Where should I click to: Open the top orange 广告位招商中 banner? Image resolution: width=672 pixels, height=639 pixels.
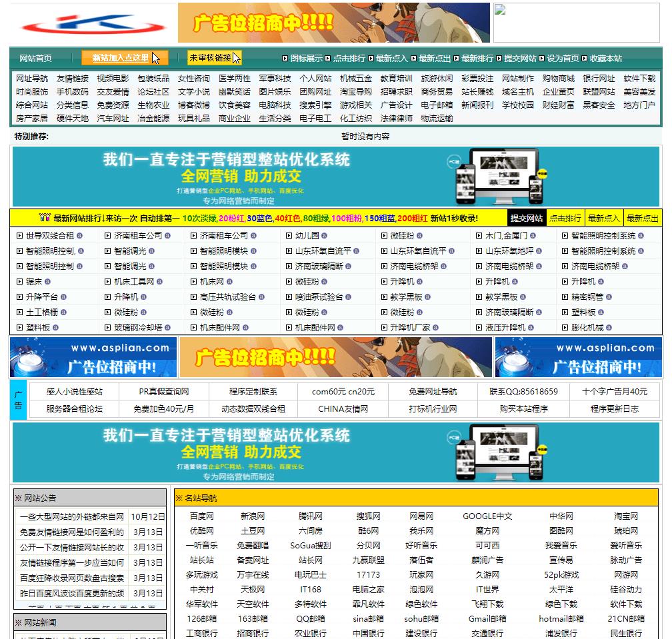[334, 23]
